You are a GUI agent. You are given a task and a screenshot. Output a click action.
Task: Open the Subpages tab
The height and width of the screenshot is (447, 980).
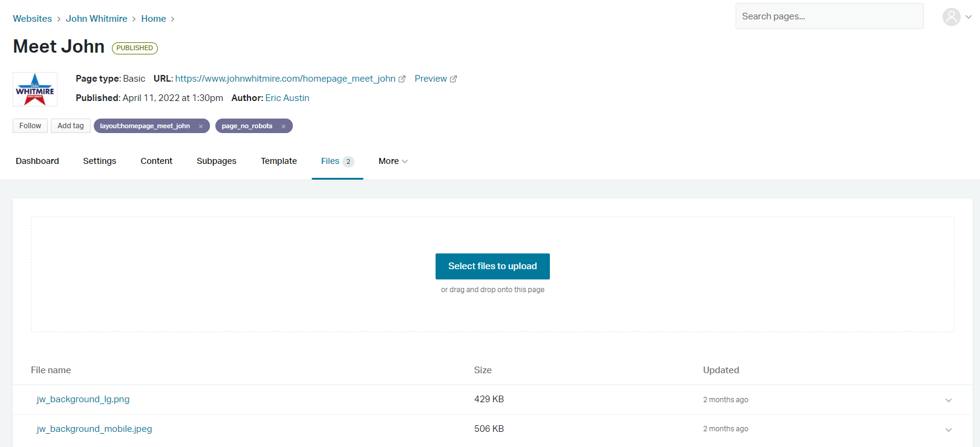216,161
